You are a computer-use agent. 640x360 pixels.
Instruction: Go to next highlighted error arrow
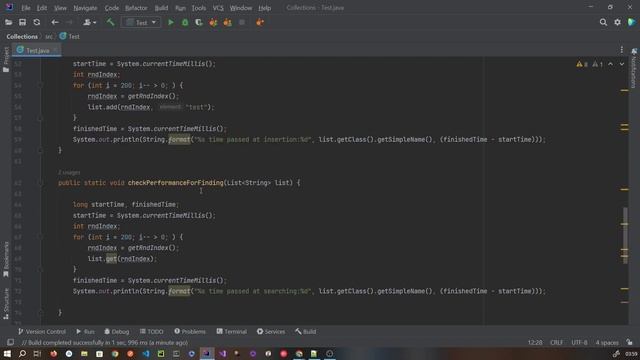click(x=622, y=64)
